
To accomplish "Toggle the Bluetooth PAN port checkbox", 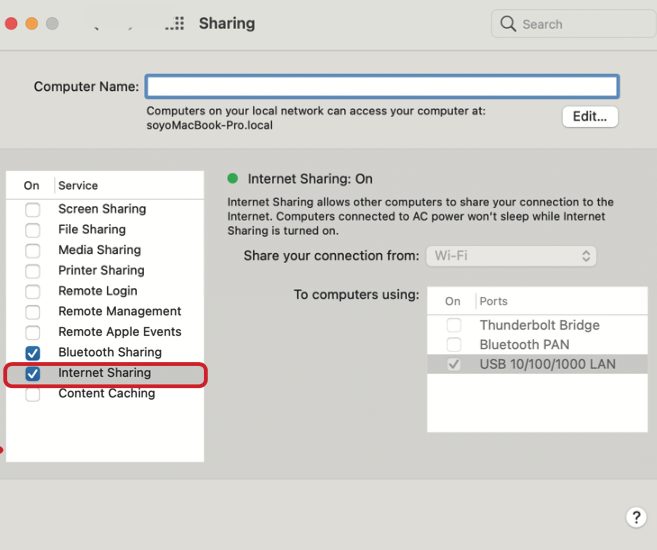I will click(x=454, y=345).
